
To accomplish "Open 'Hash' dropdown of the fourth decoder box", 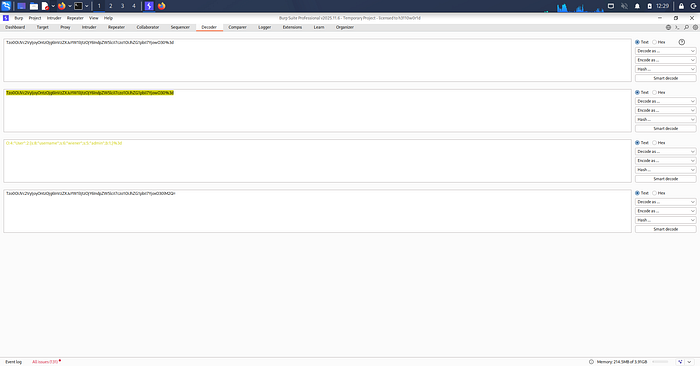I will pyautogui.click(x=666, y=220).
